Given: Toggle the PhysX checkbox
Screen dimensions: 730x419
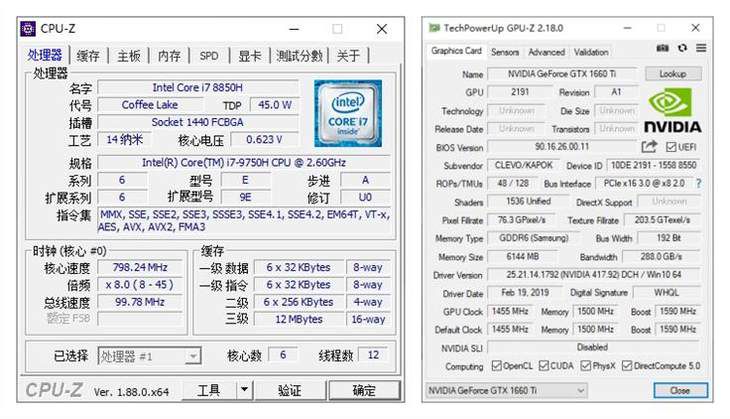Looking at the screenshot, I should [x=585, y=366].
